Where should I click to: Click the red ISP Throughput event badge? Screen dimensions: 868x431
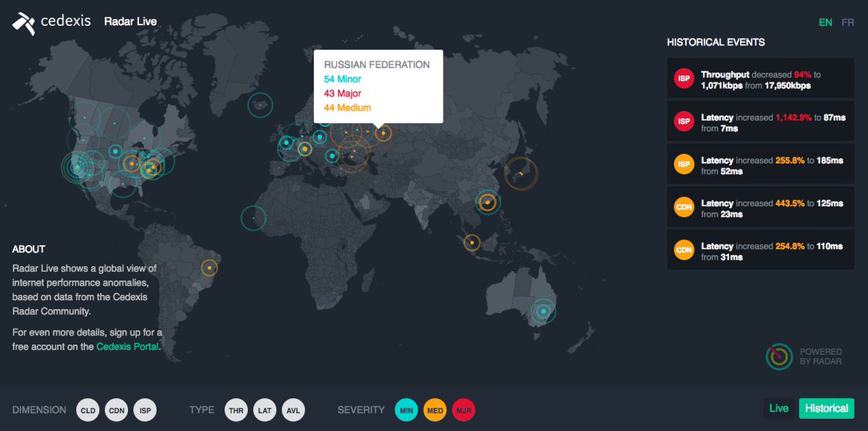(x=684, y=78)
